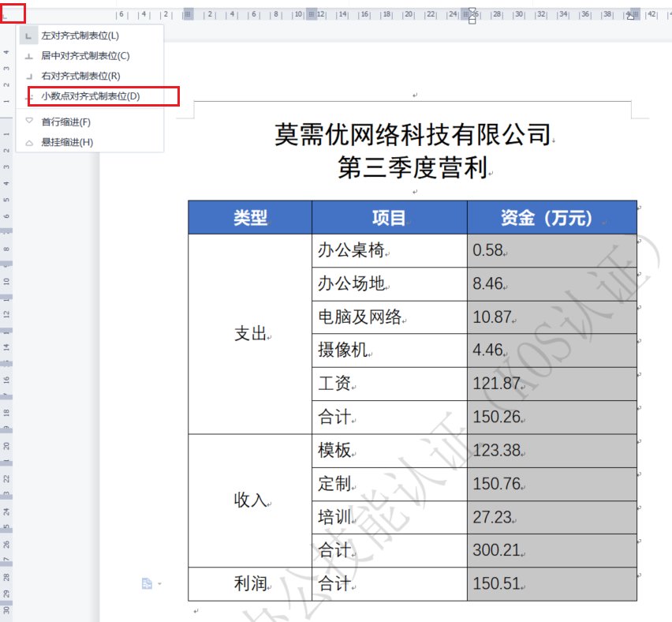Select 左对齐式制表位(L) from the menu
672x622 pixels.
[x=80, y=36]
